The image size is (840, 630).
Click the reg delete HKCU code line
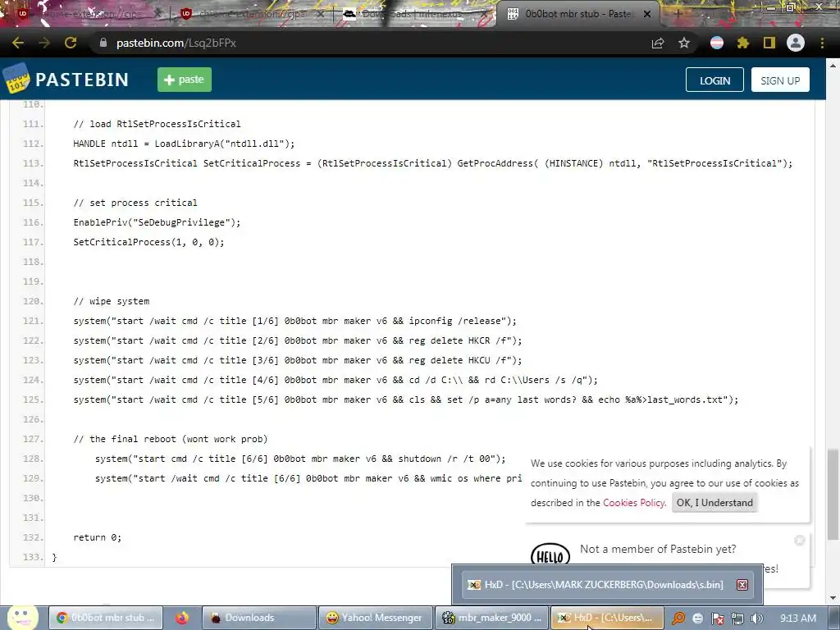[297, 361]
